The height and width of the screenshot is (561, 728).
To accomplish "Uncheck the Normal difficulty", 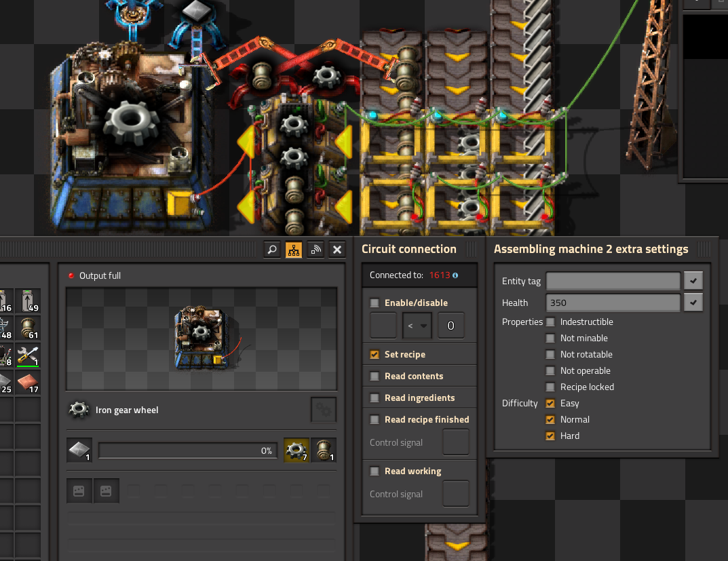I will click(x=550, y=419).
